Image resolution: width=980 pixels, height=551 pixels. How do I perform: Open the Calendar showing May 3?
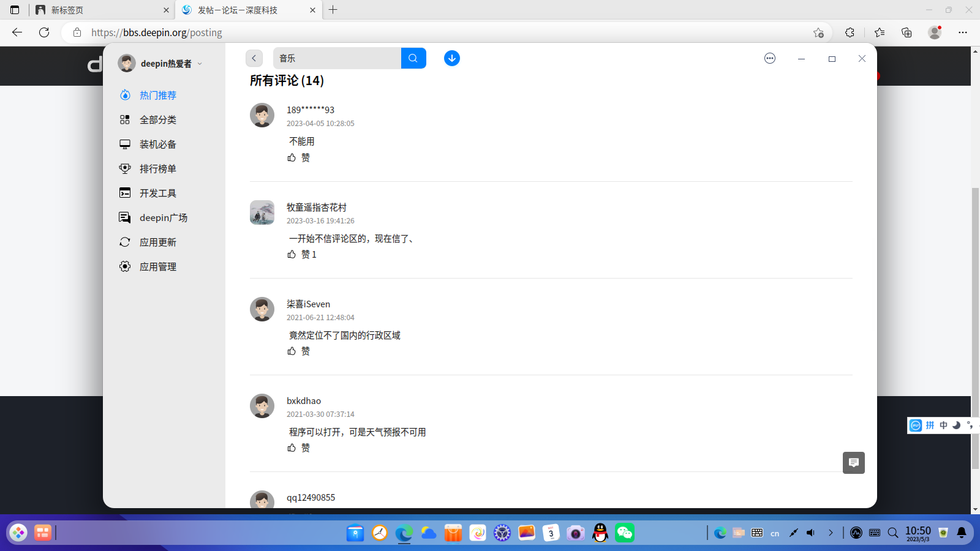click(x=551, y=533)
